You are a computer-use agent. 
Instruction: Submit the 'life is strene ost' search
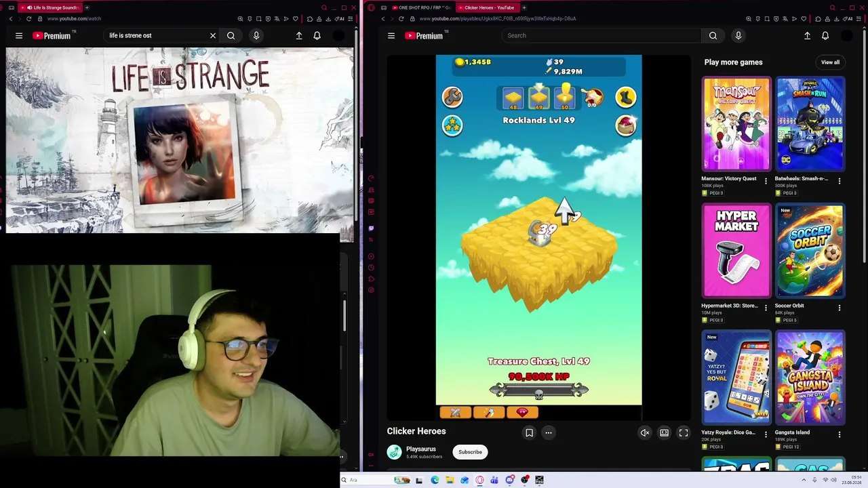tap(231, 35)
